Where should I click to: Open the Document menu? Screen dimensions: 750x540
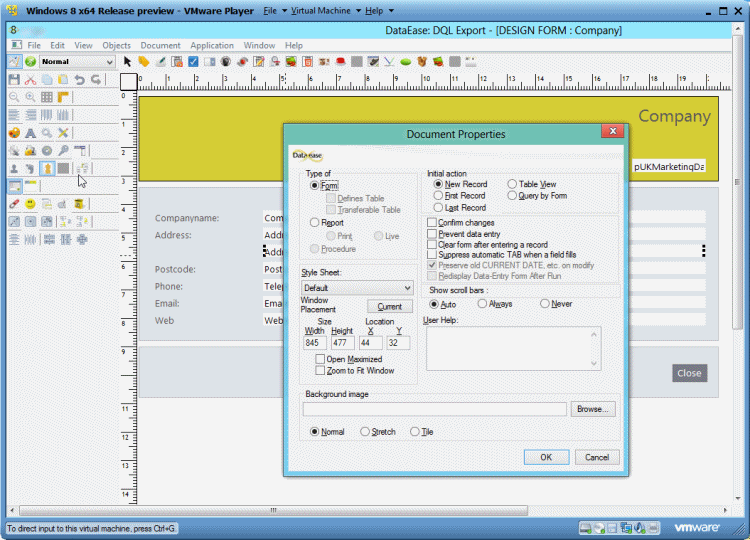160,45
